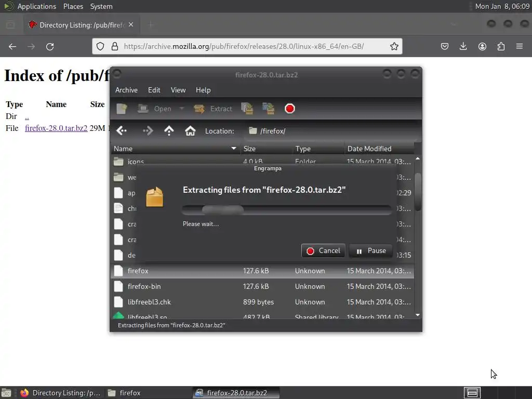Bookmark this page with the star
Viewport: 532px width, 399px height.
click(x=394, y=46)
